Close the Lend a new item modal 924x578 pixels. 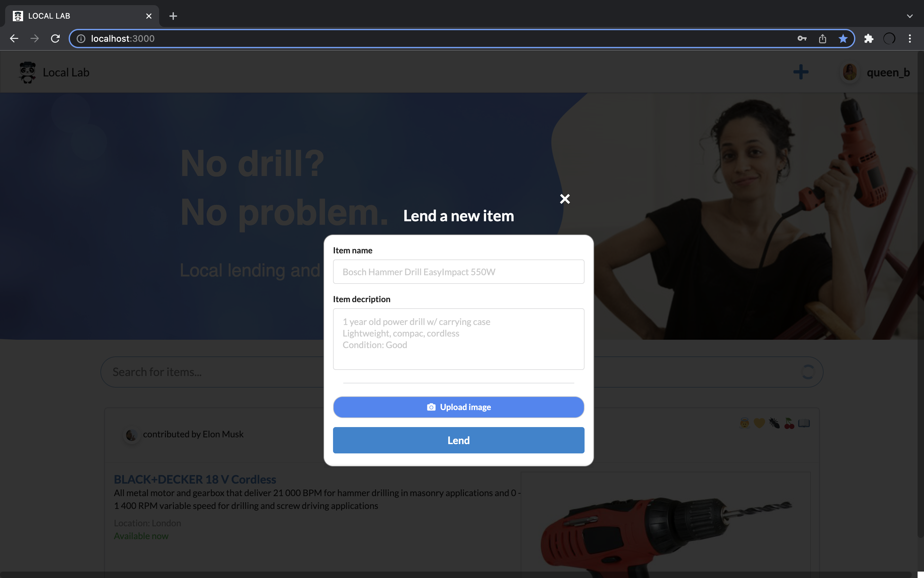(565, 199)
